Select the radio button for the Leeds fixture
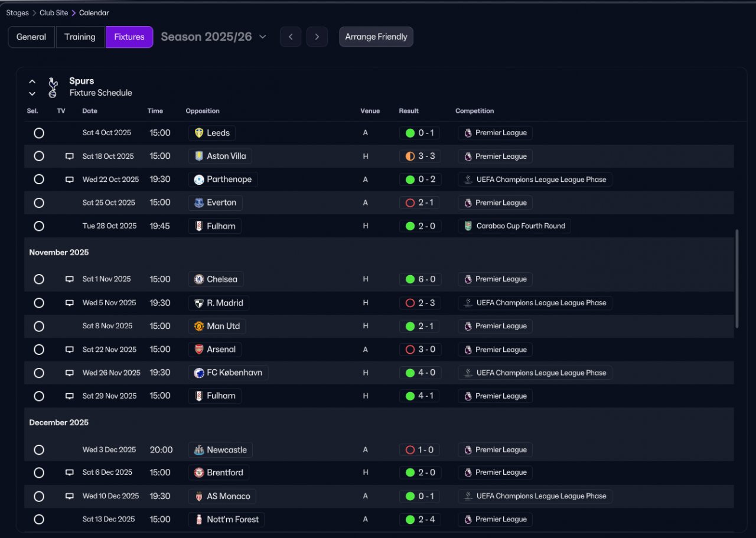Image resolution: width=756 pixels, height=538 pixels. (39, 133)
